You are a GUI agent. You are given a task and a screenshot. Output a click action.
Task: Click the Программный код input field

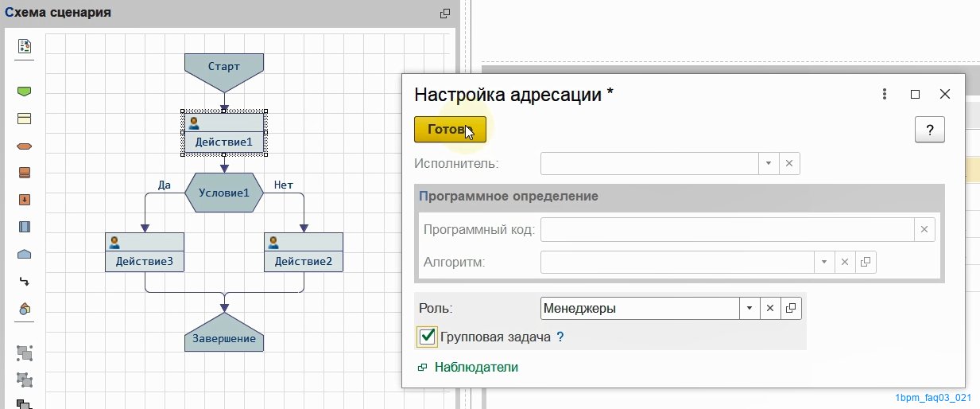pos(726,230)
